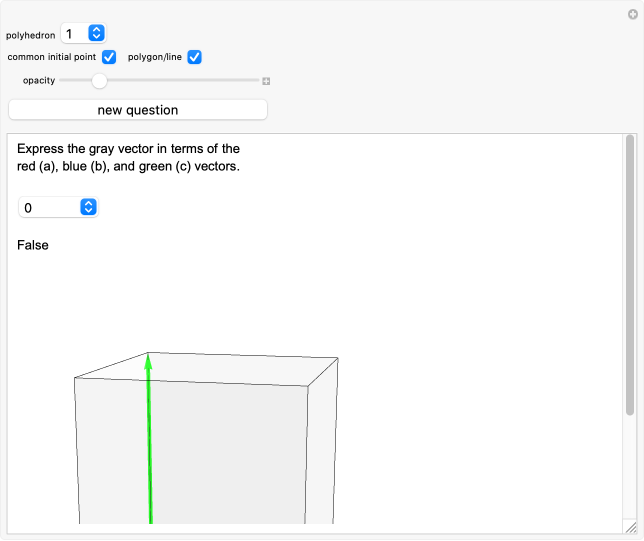Click the green vector arrowhead
Image resolution: width=644 pixels, height=541 pixels.
click(x=148, y=361)
